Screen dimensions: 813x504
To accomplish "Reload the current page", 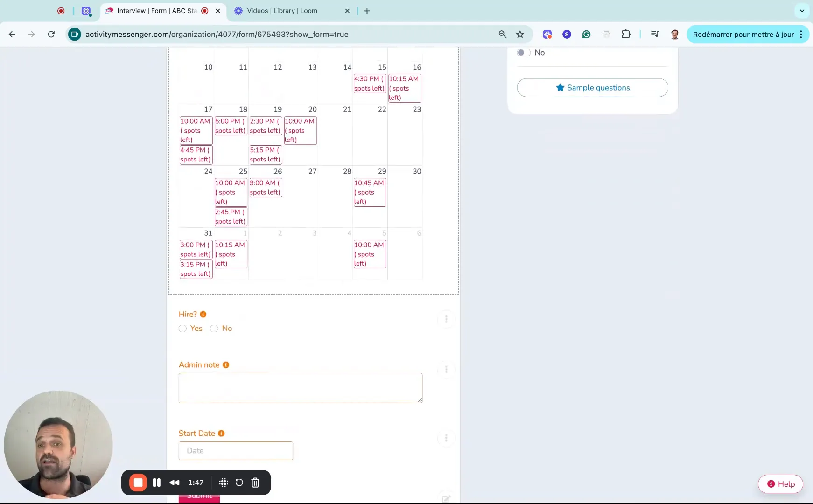I will pos(51,34).
